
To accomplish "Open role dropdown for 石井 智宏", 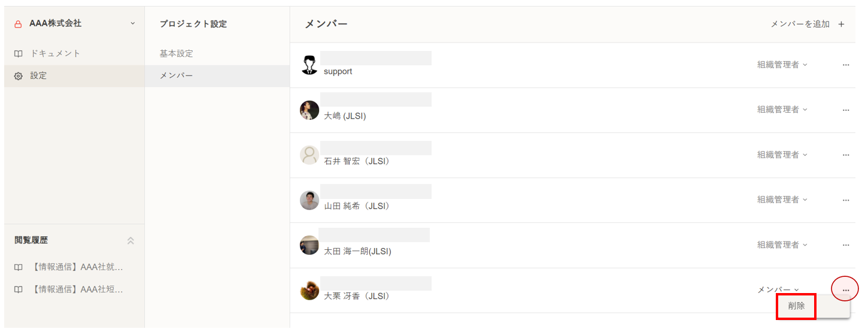I will 782,155.
